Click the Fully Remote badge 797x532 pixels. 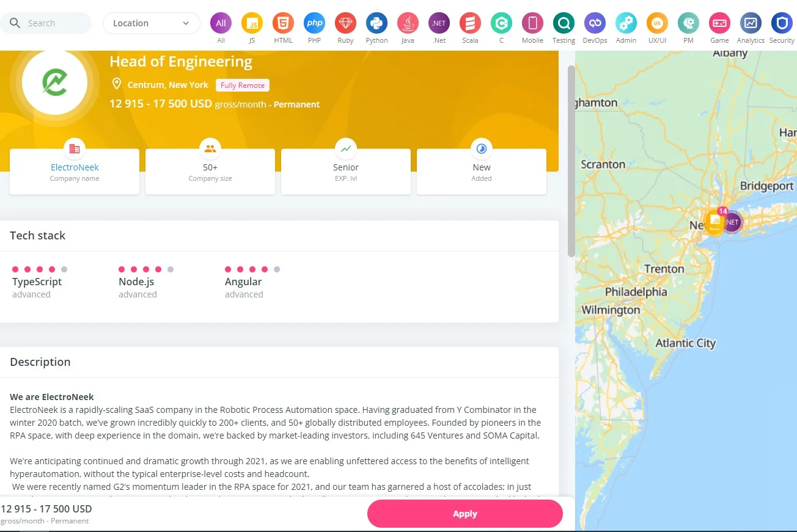(243, 86)
